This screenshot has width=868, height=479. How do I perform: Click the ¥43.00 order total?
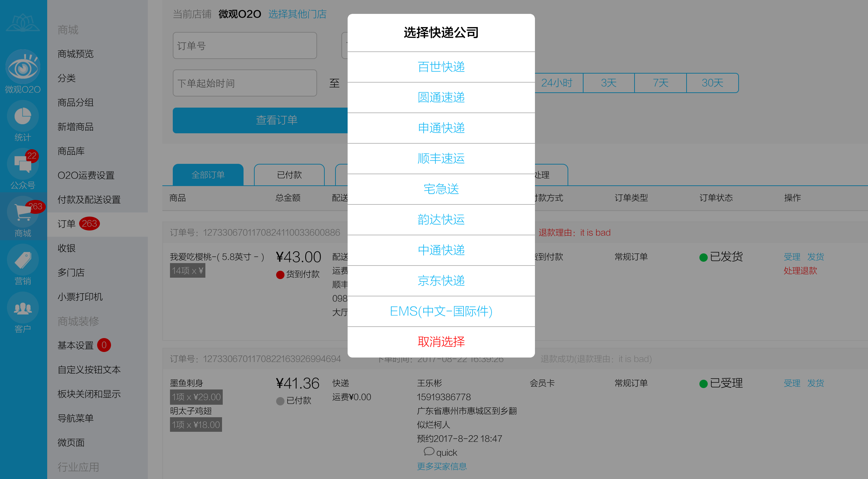pos(299,257)
